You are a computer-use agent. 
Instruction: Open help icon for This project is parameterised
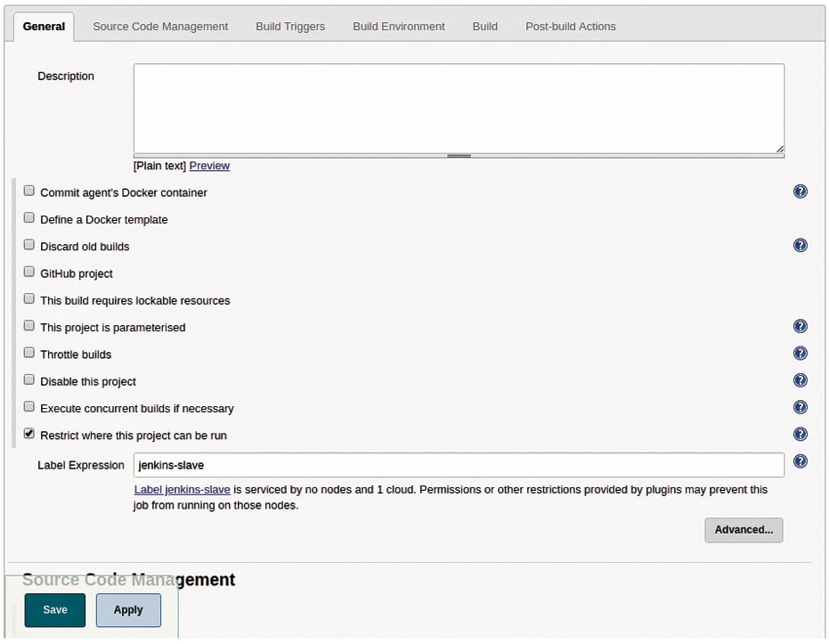coord(800,327)
